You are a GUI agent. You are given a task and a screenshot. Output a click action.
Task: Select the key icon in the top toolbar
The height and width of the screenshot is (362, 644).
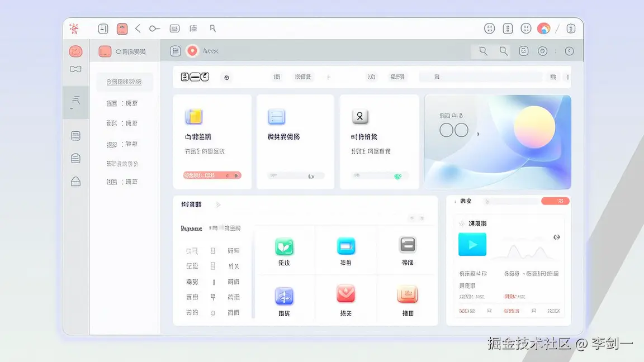pyautogui.click(x=154, y=28)
